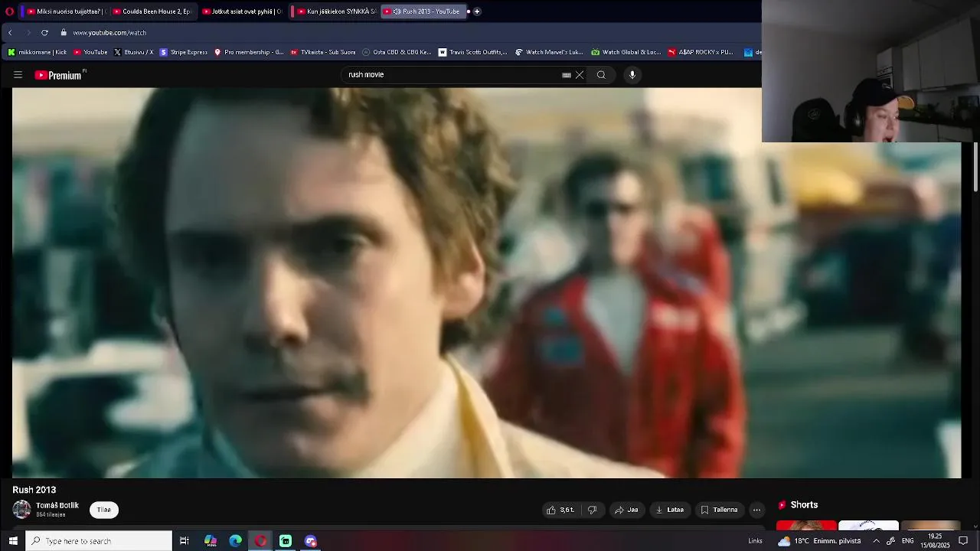Image resolution: width=980 pixels, height=551 pixels.
Task: Click the Links toolbar on taskbar
Action: (755, 541)
